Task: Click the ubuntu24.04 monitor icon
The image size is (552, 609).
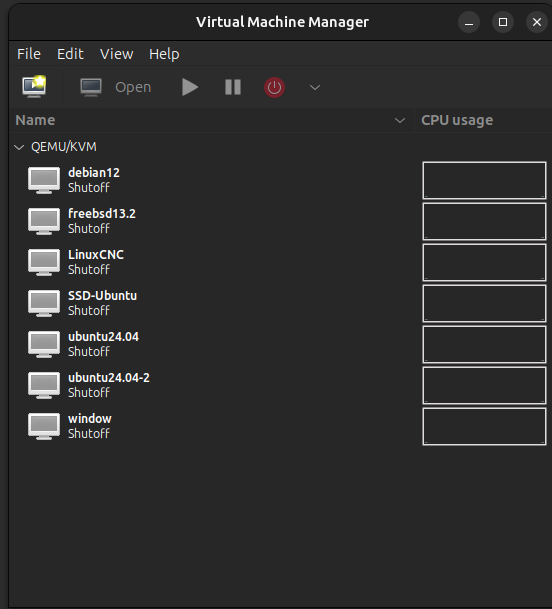Action: click(x=44, y=344)
